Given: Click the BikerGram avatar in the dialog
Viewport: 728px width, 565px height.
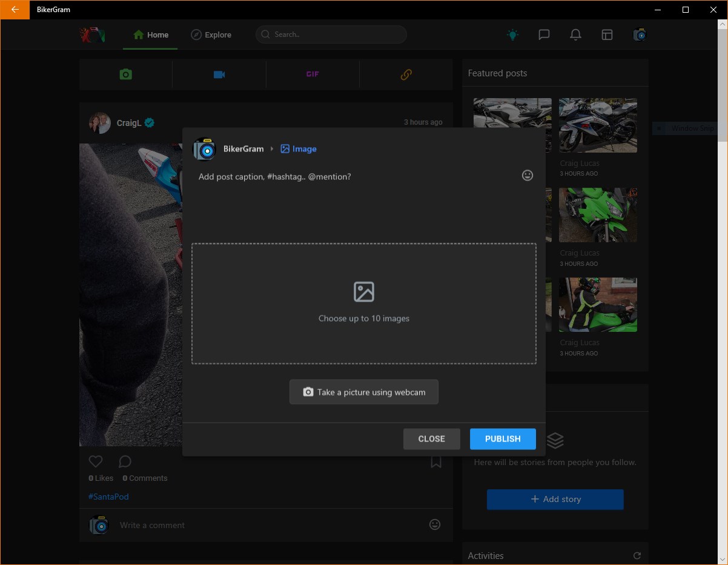Looking at the screenshot, I should (204, 149).
